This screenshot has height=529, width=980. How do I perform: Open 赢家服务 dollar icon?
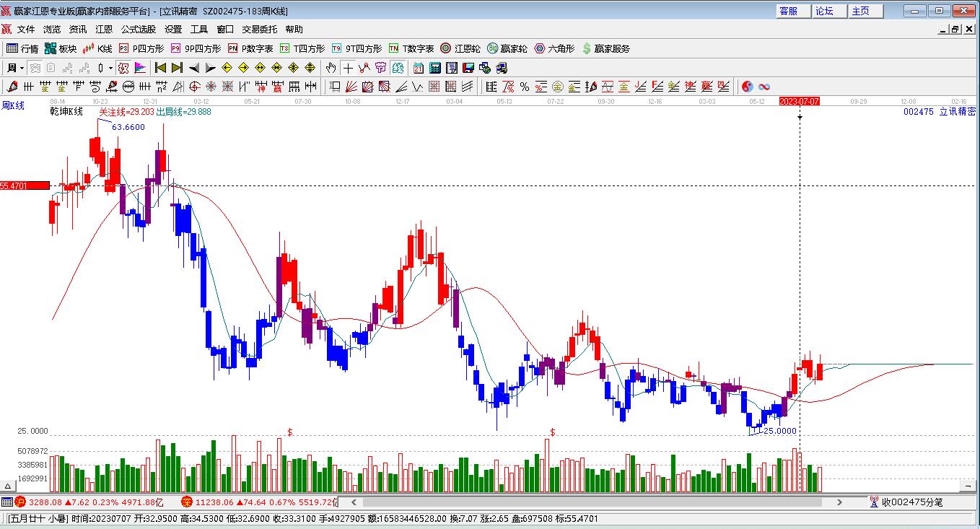click(606, 48)
